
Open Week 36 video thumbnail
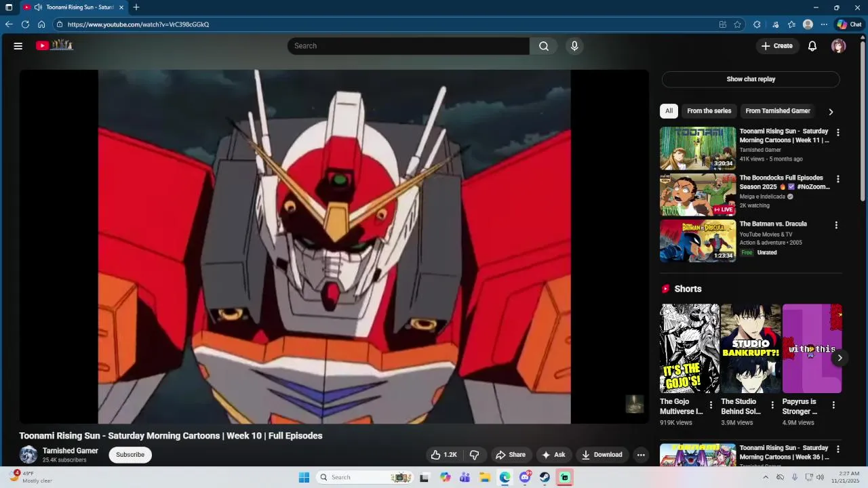(x=698, y=455)
